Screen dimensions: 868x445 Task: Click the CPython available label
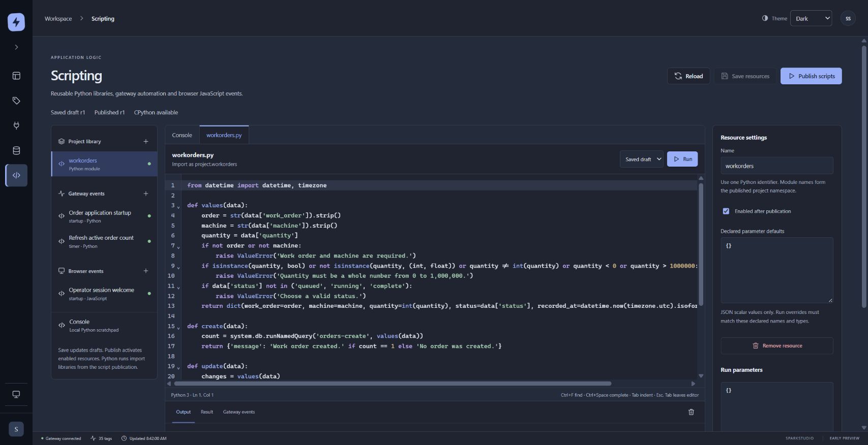(x=156, y=112)
